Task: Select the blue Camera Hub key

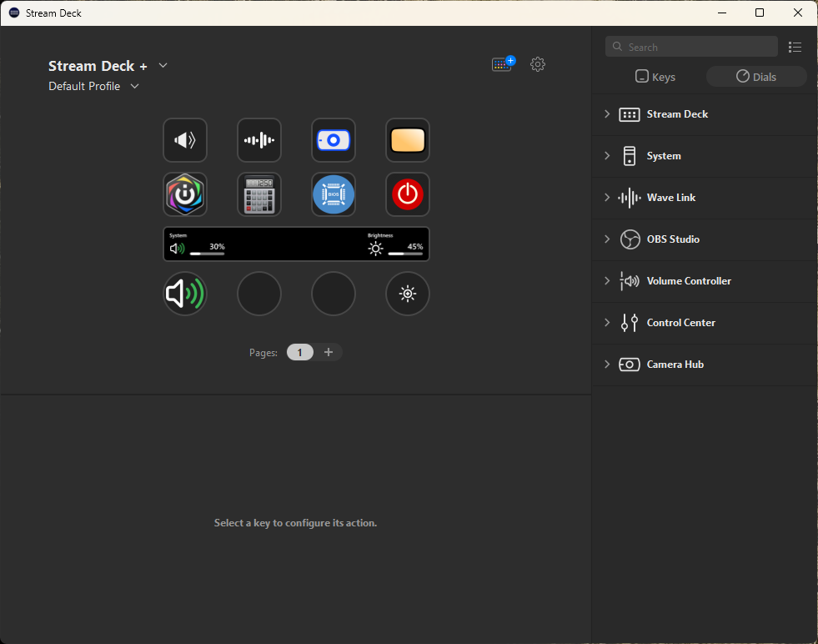Action: tap(334, 140)
